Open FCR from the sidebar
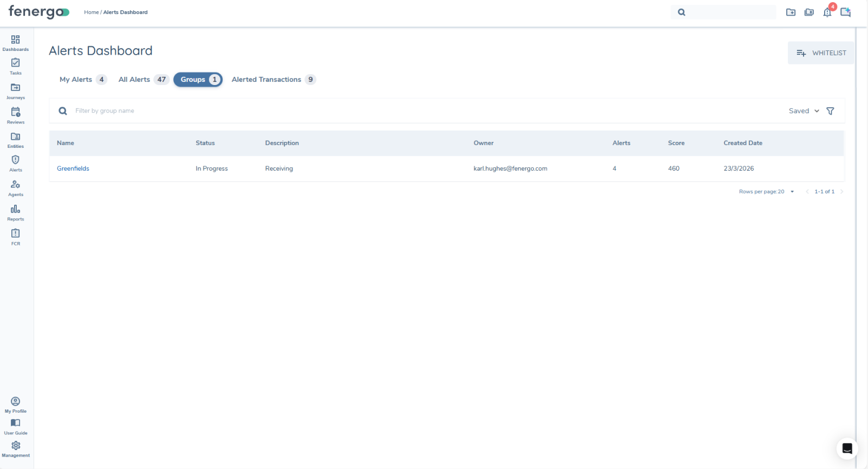The height and width of the screenshot is (469, 868). click(x=15, y=236)
